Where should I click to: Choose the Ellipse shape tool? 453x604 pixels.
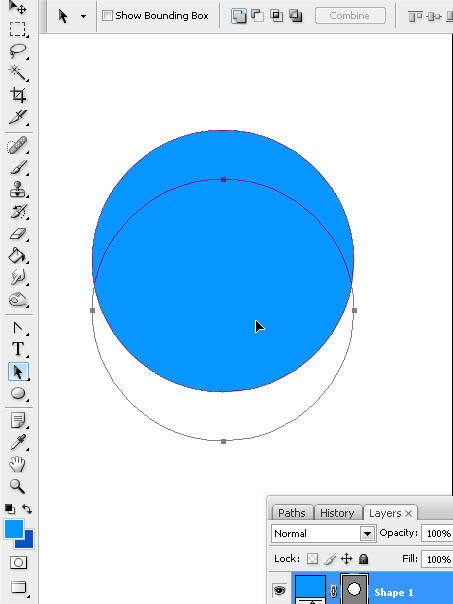point(18,393)
